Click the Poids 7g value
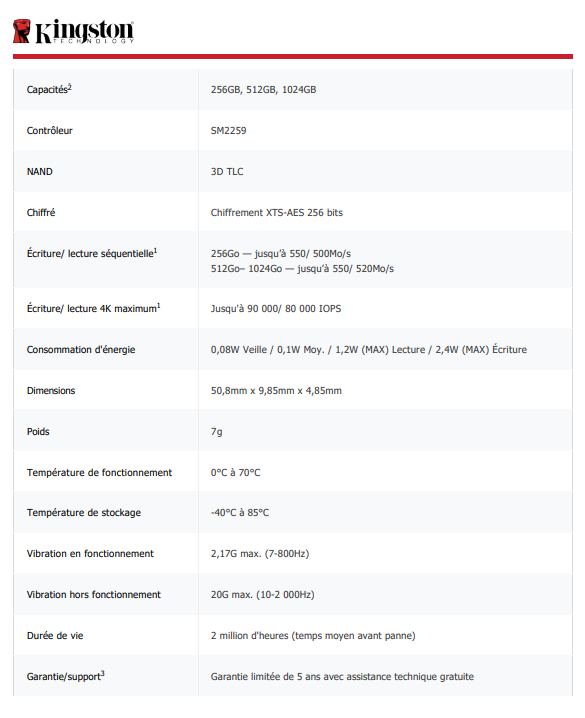This screenshot has height=718, width=585. pyautogui.click(x=217, y=432)
